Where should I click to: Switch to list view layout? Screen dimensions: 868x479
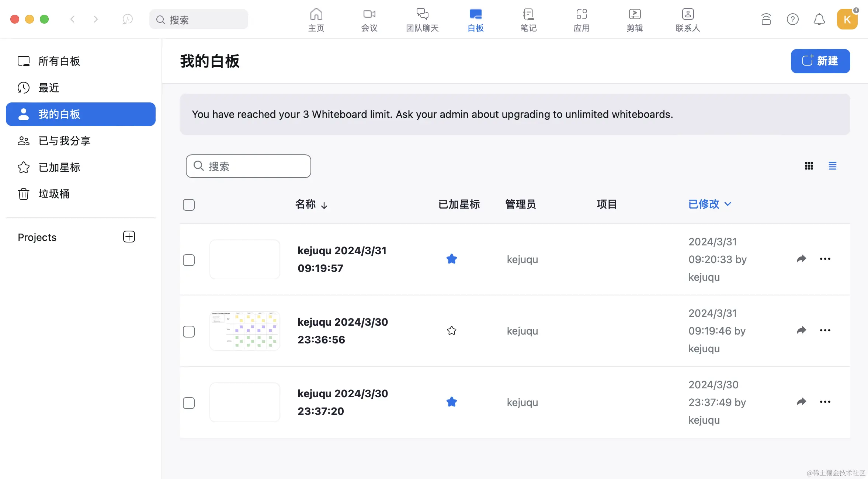(x=832, y=166)
